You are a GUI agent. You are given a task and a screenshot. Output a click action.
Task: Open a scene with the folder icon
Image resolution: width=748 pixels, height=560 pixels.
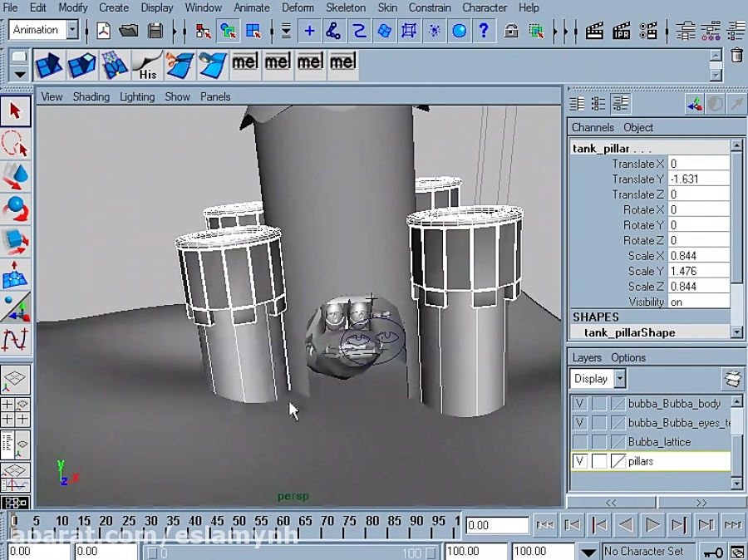click(129, 30)
